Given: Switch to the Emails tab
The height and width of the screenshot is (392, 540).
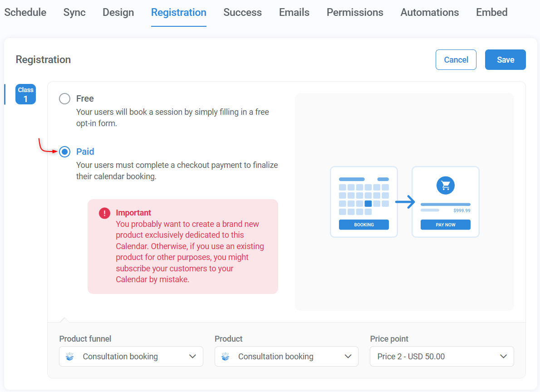Looking at the screenshot, I should pos(294,12).
